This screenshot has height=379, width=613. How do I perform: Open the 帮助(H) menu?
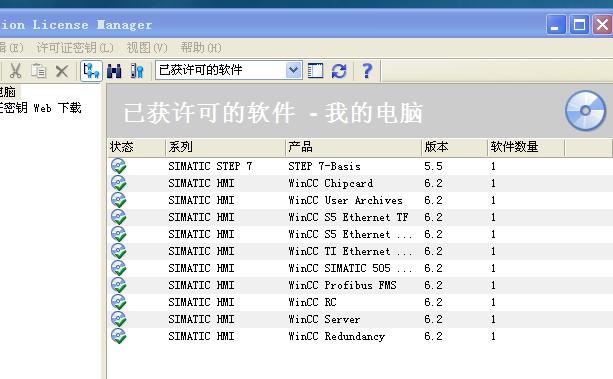(201, 48)
